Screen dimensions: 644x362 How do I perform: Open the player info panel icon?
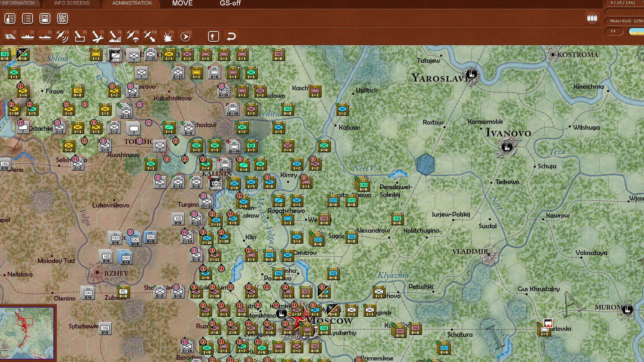coord(10,18)
